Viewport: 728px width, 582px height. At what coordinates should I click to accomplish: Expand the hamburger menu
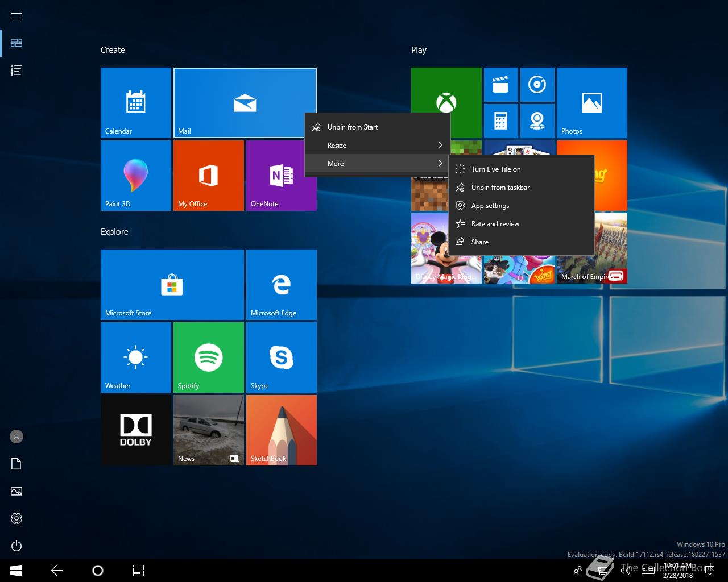point(16,16)
